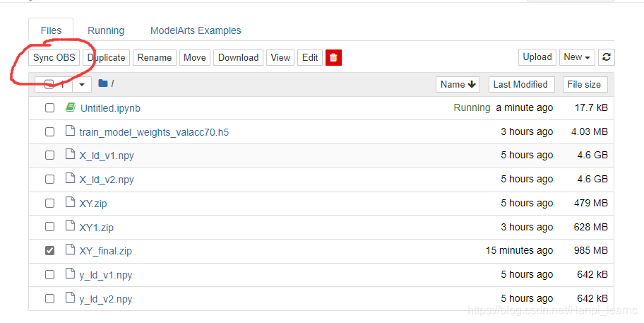Viewport: 644px width, 323px height.
Task: Open train_model_weights_valacc70.h5 file link
Action: click(x=154, y=132)
